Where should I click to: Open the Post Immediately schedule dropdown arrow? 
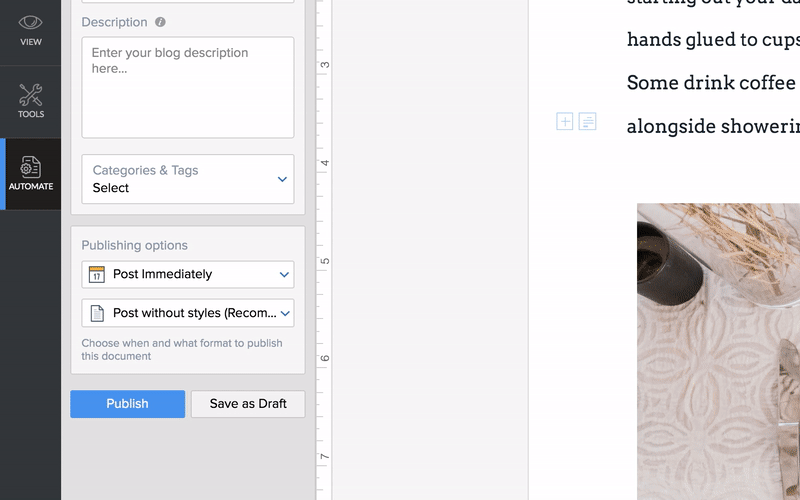[284, 274]
